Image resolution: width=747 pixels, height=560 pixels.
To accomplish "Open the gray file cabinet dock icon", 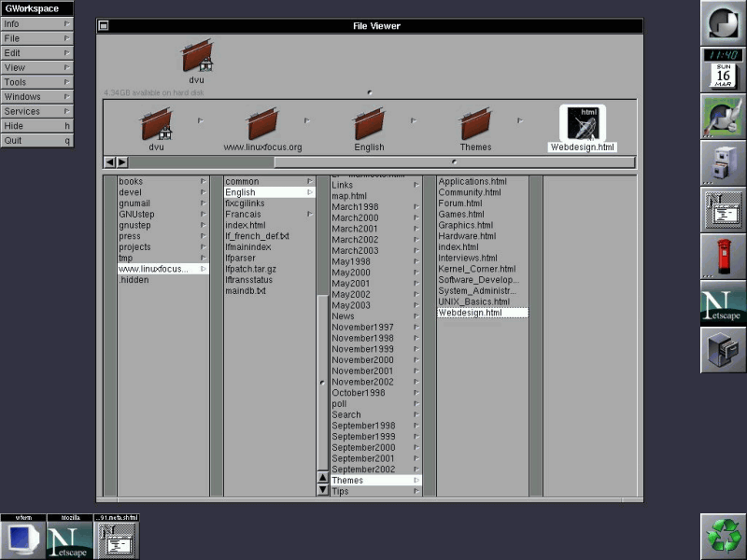I will click(724, 163).
